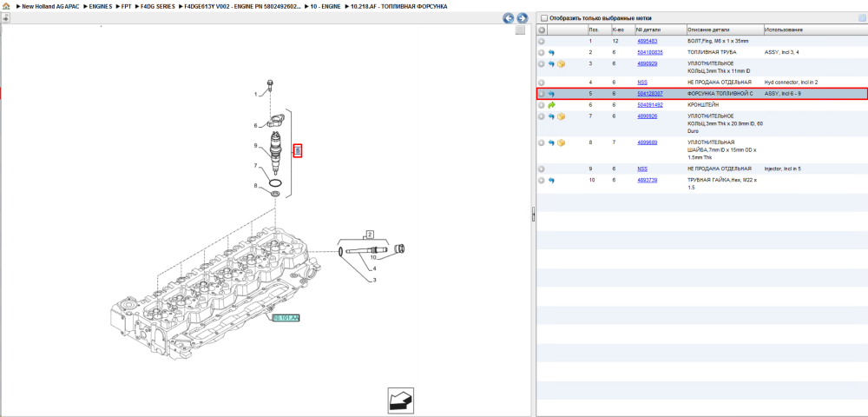868x417 pixels.
Task: Select boxed callout 2 on the diagram
Action: point(369,233)
